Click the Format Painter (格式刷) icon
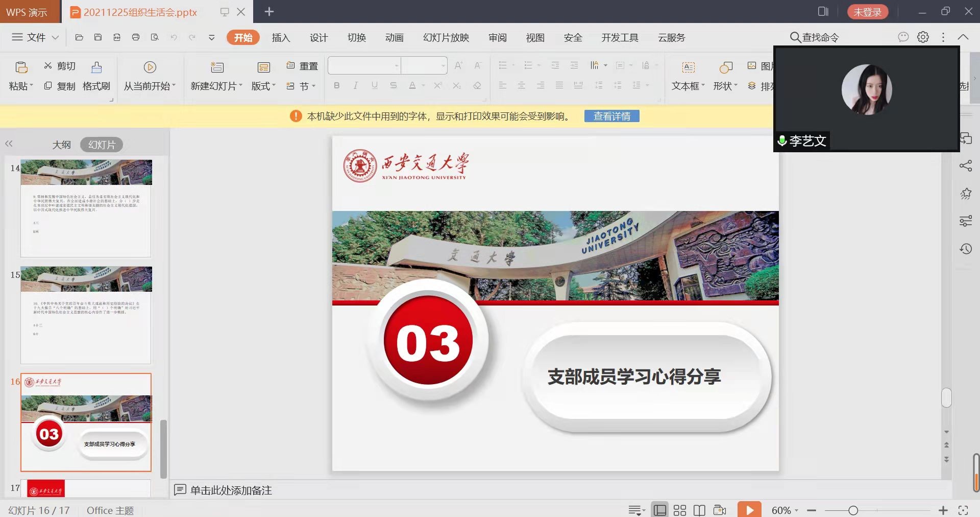Image resolution: width=980 pixels, height=517 pixels. click(x=96, y=67)
